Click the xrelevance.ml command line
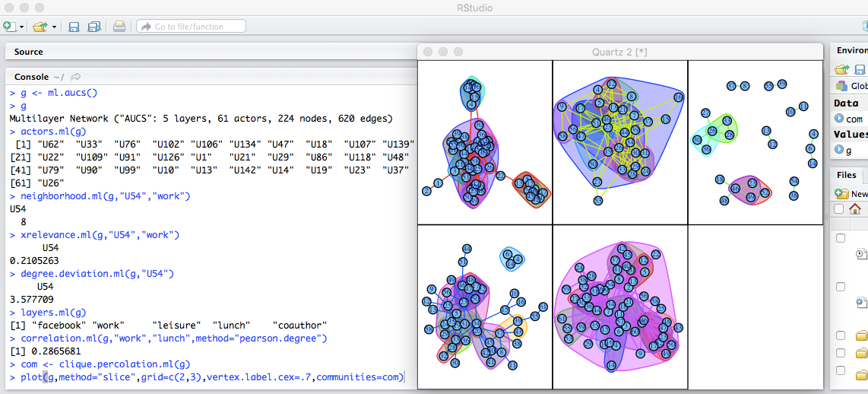The image size is (868, 394). point(95,235)
